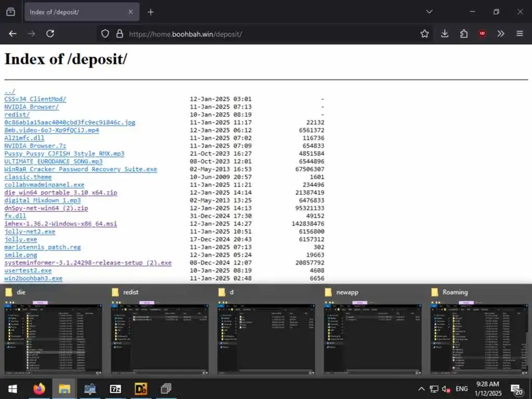
Task: Open mariotennis_patch.reg link
Action: tap(43, 247)
